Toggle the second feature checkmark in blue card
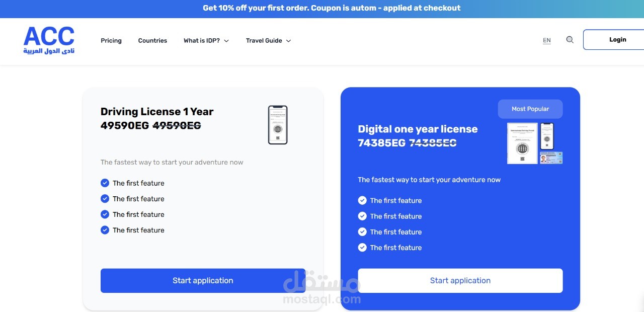This screenshot has width=644, height=312. point(362,216)
